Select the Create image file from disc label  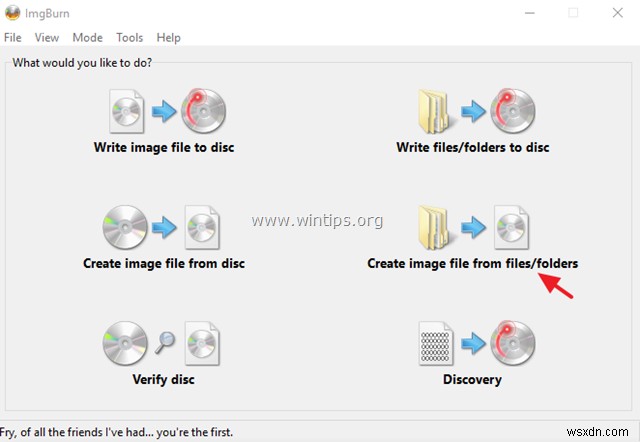(164, 264)
